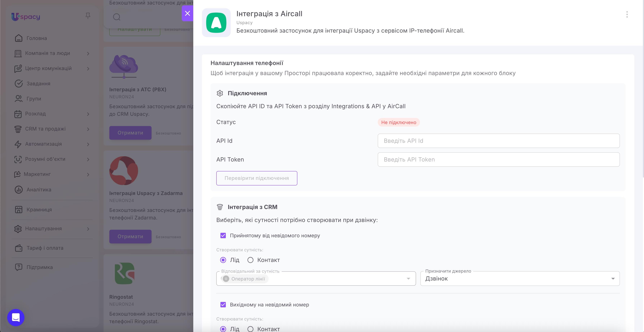Click the search magnifier icon

point(117,17)
